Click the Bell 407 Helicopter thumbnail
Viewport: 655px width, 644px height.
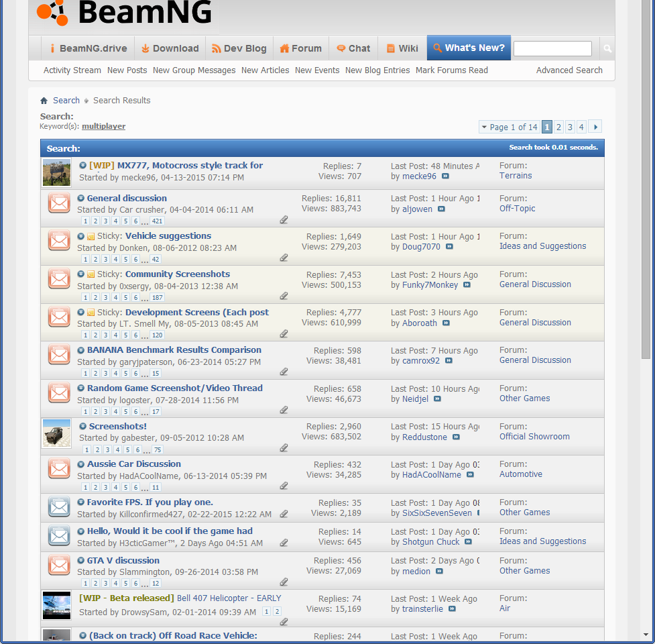(56, 606)
